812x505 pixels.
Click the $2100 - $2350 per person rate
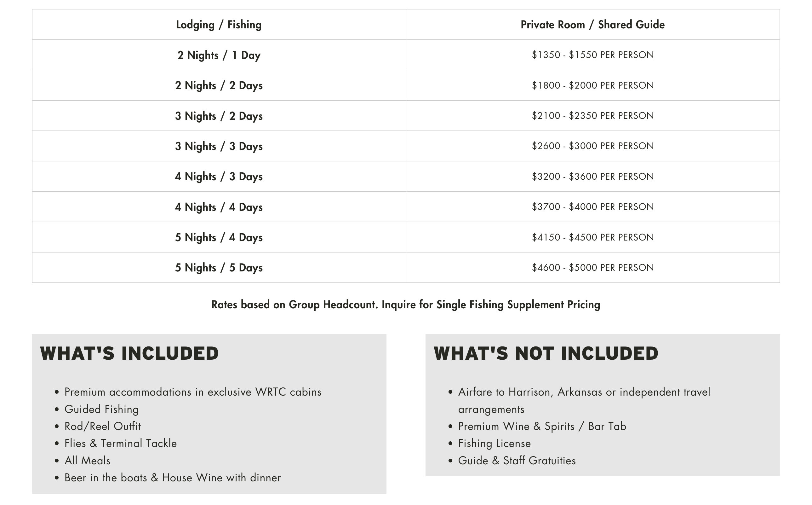pos(592,116)
